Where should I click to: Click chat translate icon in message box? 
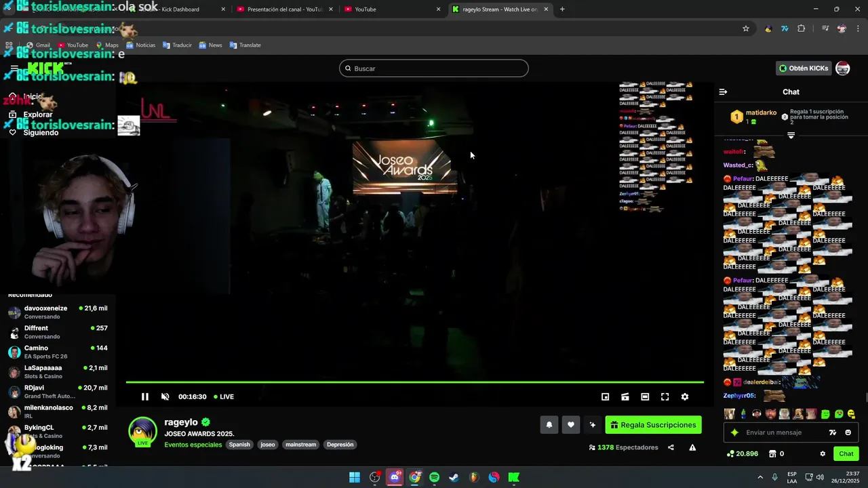[833, 432]
